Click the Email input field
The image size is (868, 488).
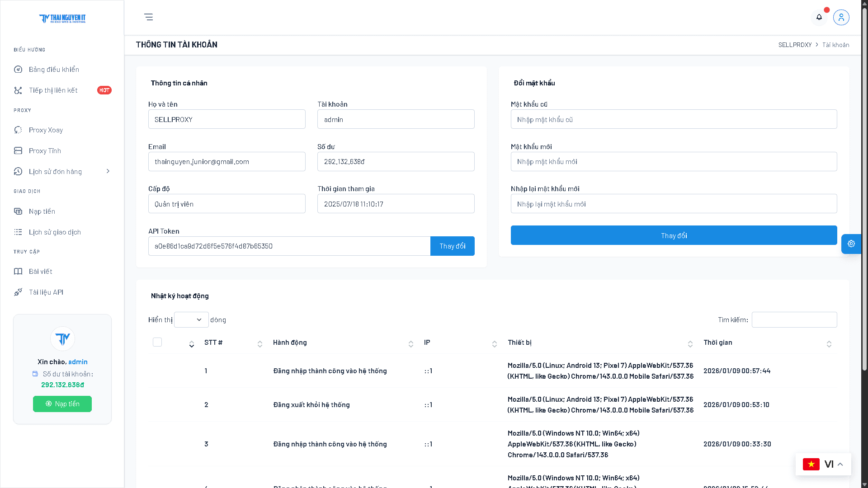coord(227,161)
